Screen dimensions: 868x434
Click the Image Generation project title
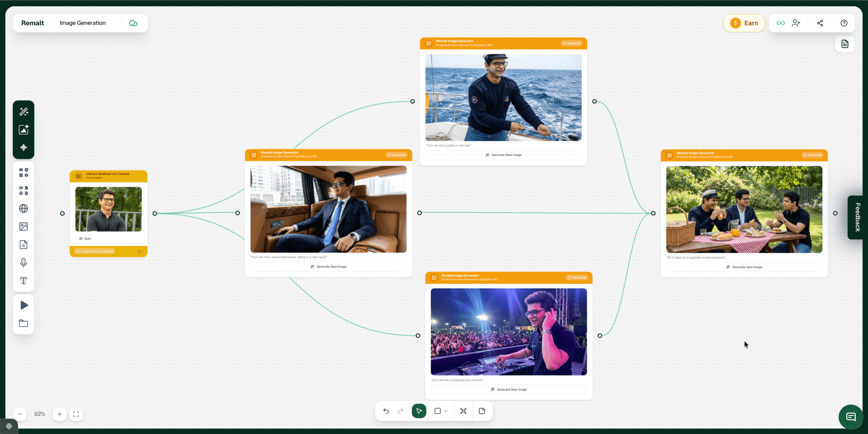coord(83,23)
